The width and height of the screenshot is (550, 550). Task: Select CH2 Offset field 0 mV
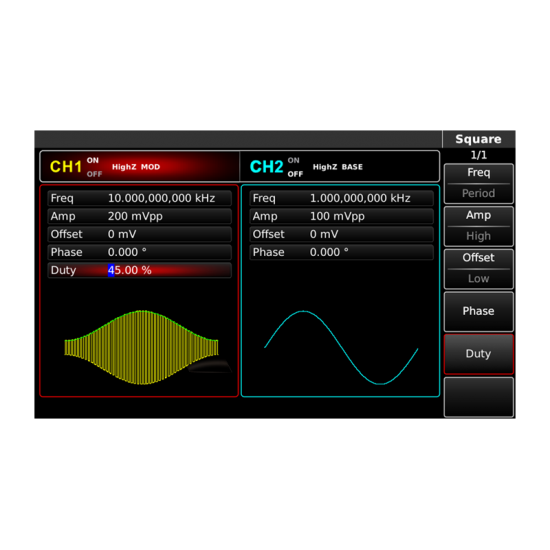(x=342, y=234)
